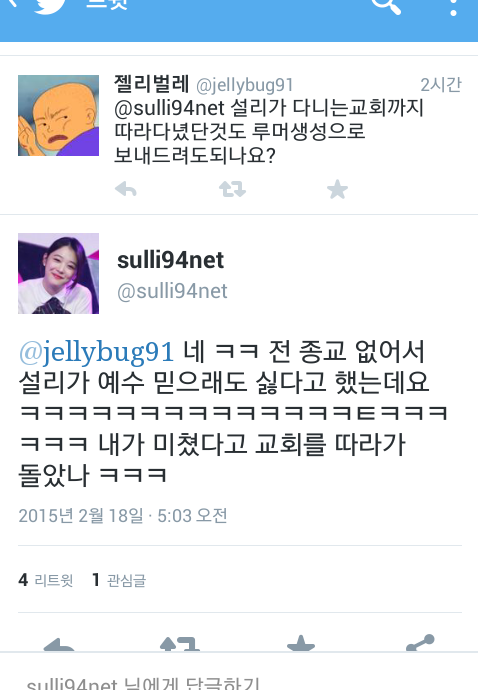Open the sulli94net display name
Image resolution: width=478 pixels, height=690 pixels.
[x=170, y=260]
